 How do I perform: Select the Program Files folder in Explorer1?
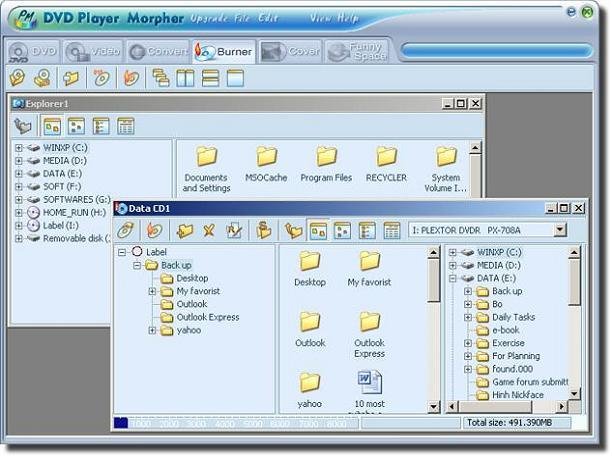(x=326, y=165)
